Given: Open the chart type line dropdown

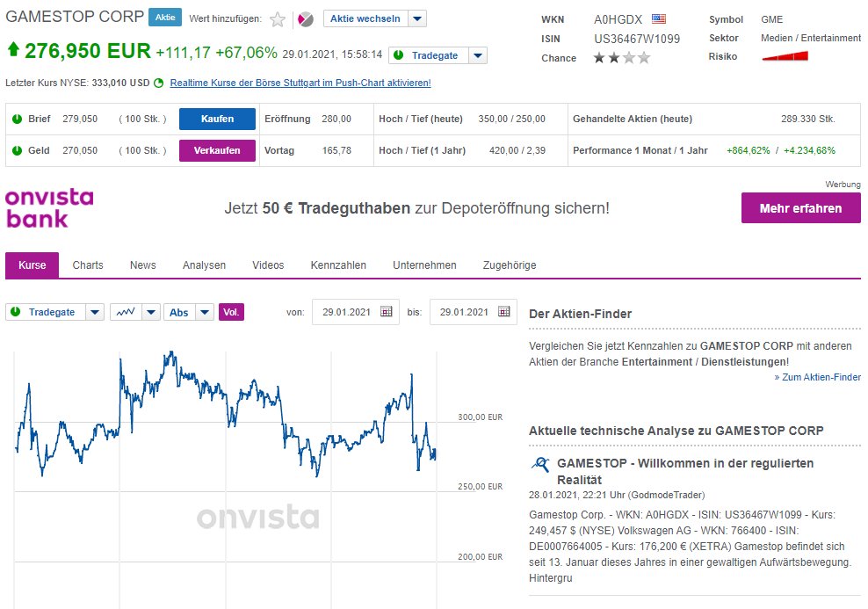Looking at the screenshot, I should coord(150,312).
